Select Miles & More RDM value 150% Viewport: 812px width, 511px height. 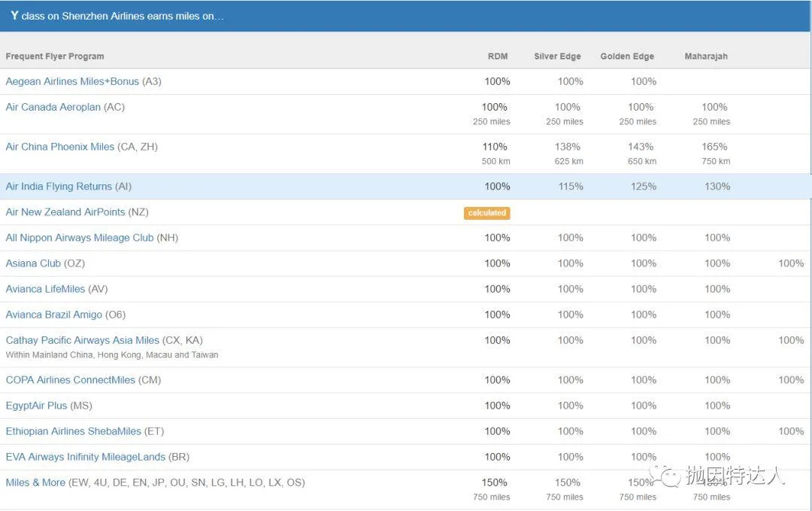coord(495,482)
